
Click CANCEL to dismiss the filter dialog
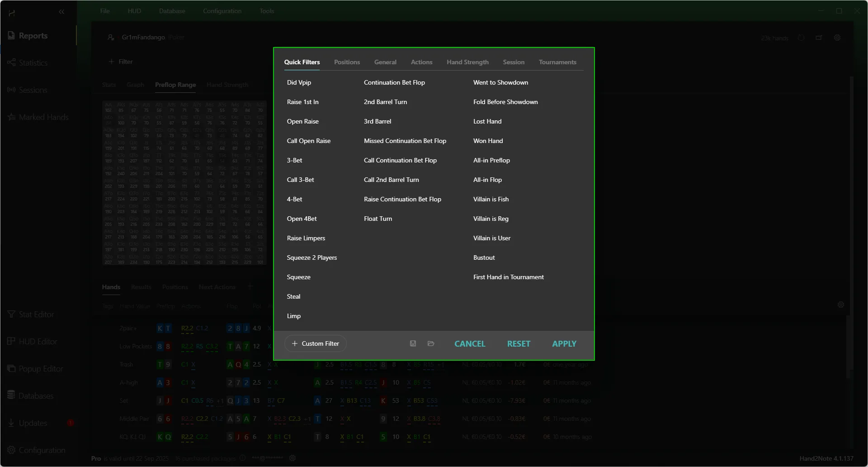coord(470,344)
